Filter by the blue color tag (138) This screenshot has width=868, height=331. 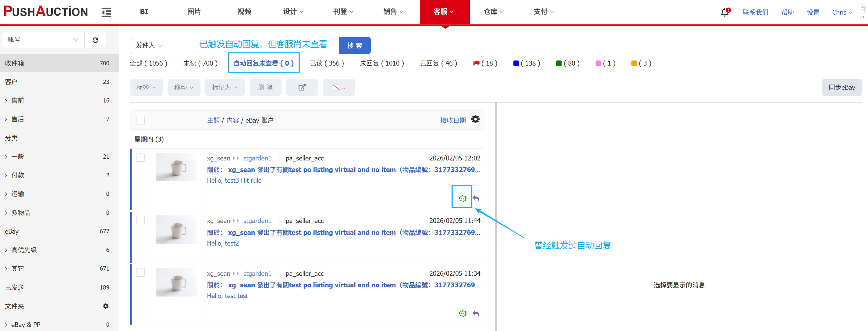(526, 63)
